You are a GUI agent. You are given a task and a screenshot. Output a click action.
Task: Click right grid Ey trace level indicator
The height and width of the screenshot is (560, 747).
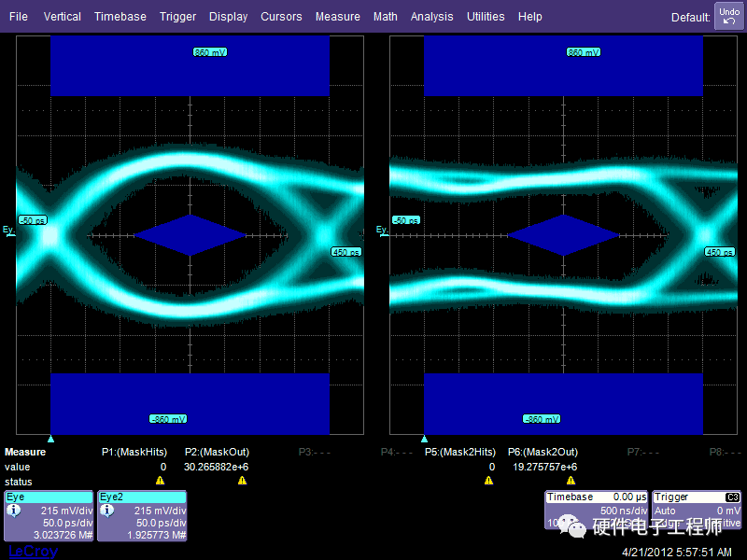pos(382,231)
